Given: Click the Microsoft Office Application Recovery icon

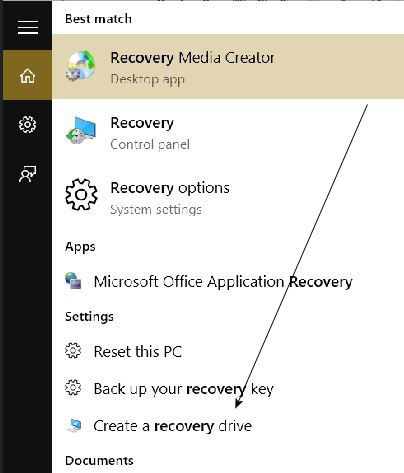Looking at the screenshot, I should pyautogui.click(x=73, y=281).
